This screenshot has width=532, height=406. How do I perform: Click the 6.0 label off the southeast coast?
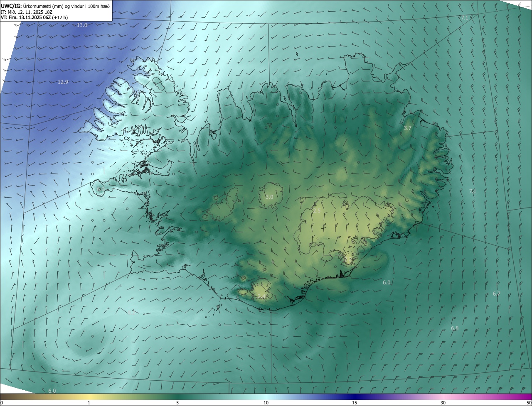point(387,283)
